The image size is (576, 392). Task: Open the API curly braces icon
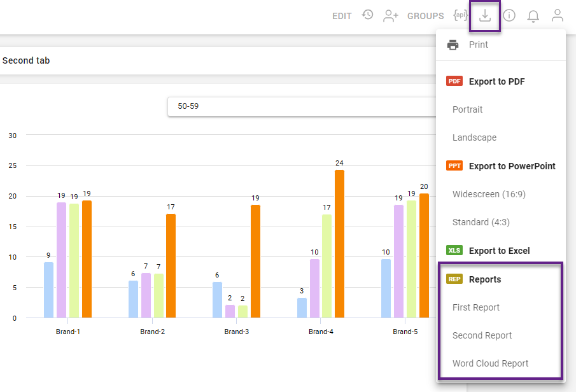pos(461,15)
